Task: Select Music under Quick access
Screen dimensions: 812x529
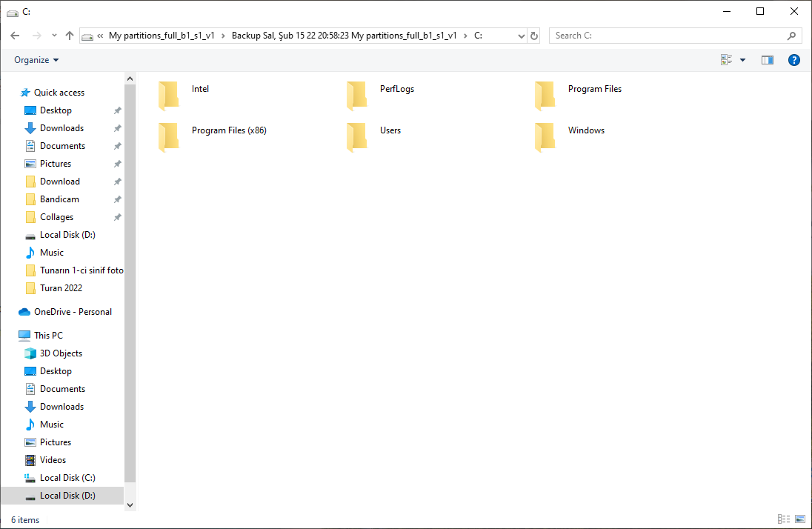Action: 52,253
